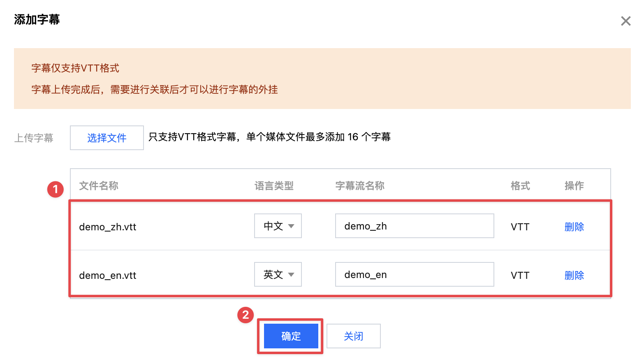Image resolution: width=644 pixels, height=357 pixels.
Task: Click the red step 1 badge icon
Action: coord(56,190)
